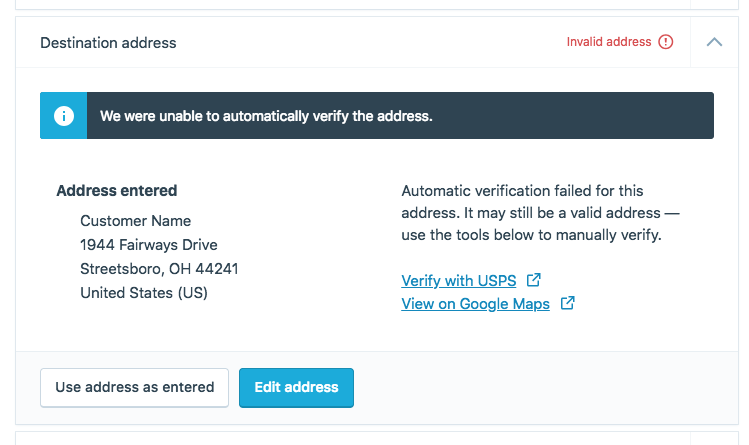Screen dimensions: 749x445
Task: Click the Automatic verification failed explanation paragraph
Action: tap(540, 213)
